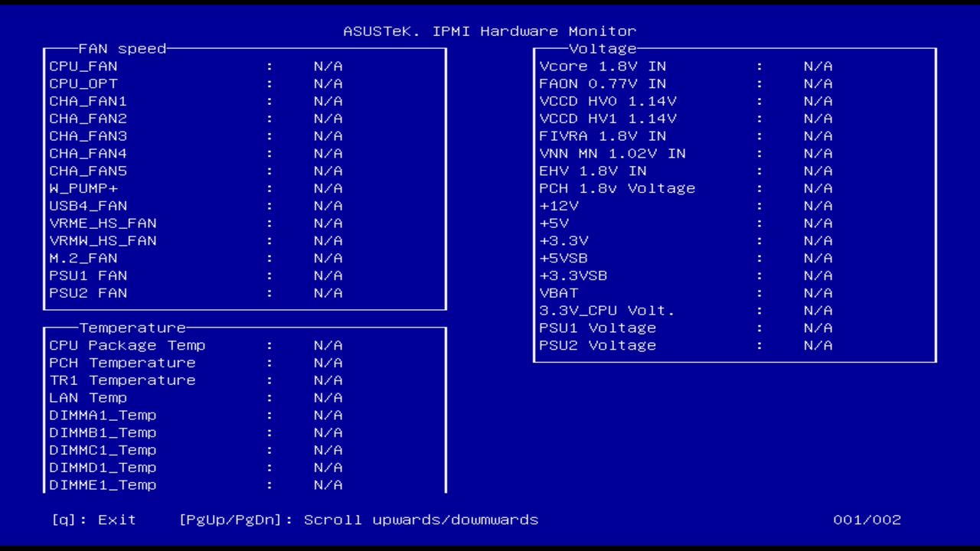Click the CHA_FAN1 reading

[328, 100]
